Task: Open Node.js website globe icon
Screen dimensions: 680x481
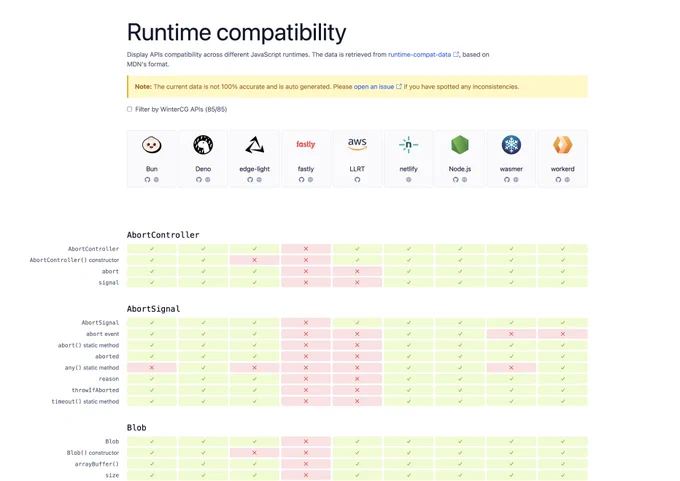Action: tap(464, 180)
